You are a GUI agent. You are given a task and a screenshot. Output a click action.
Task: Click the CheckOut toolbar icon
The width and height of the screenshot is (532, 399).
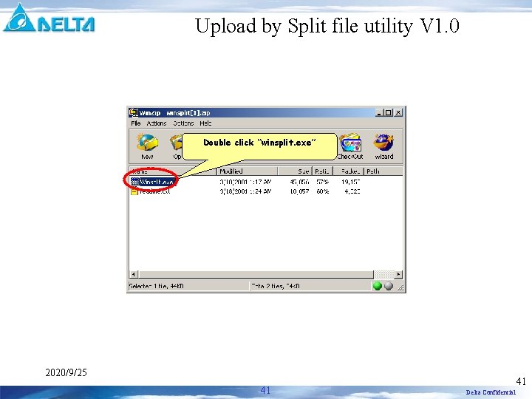tap(350, 146)
